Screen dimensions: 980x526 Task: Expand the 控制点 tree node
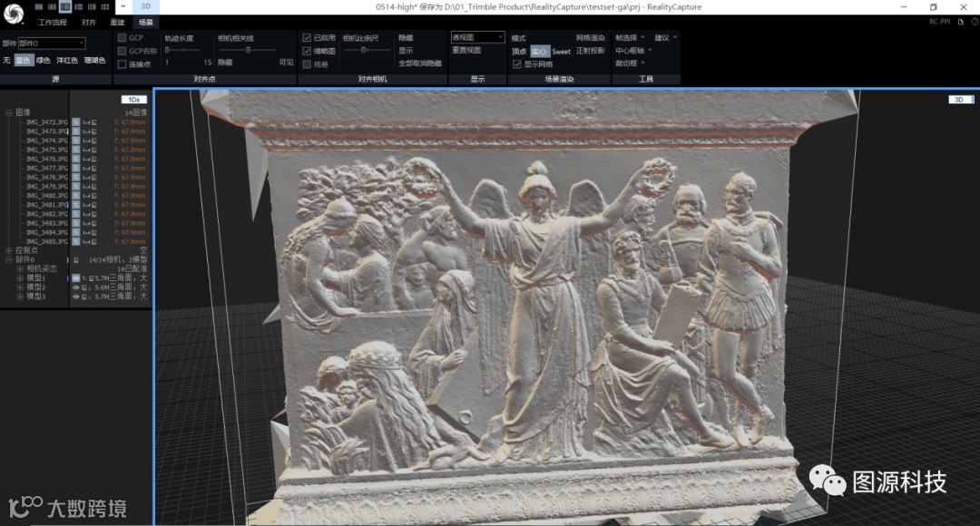9,250
